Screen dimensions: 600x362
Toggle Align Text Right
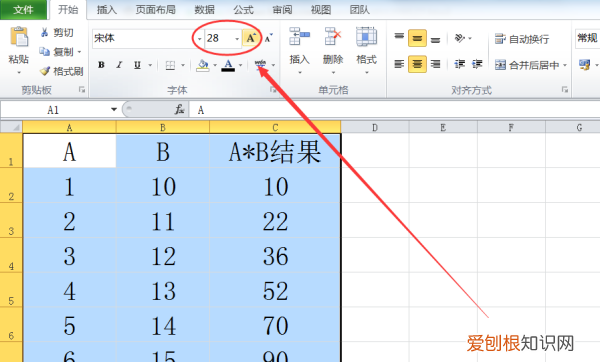pos(435,64)
